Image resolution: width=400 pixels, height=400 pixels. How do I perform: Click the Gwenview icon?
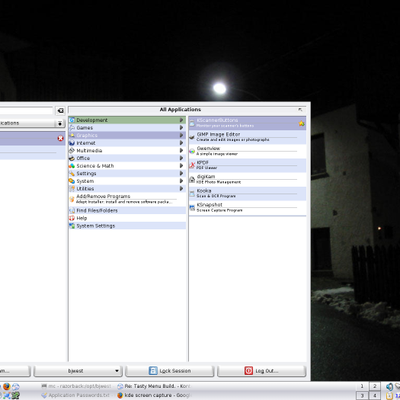point(192,151)
